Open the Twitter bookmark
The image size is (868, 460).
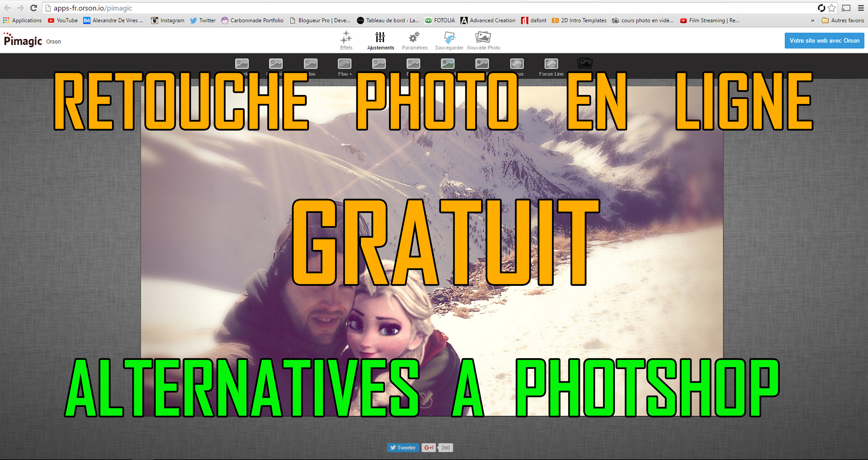pyautogui.click(x=203, y=20)
